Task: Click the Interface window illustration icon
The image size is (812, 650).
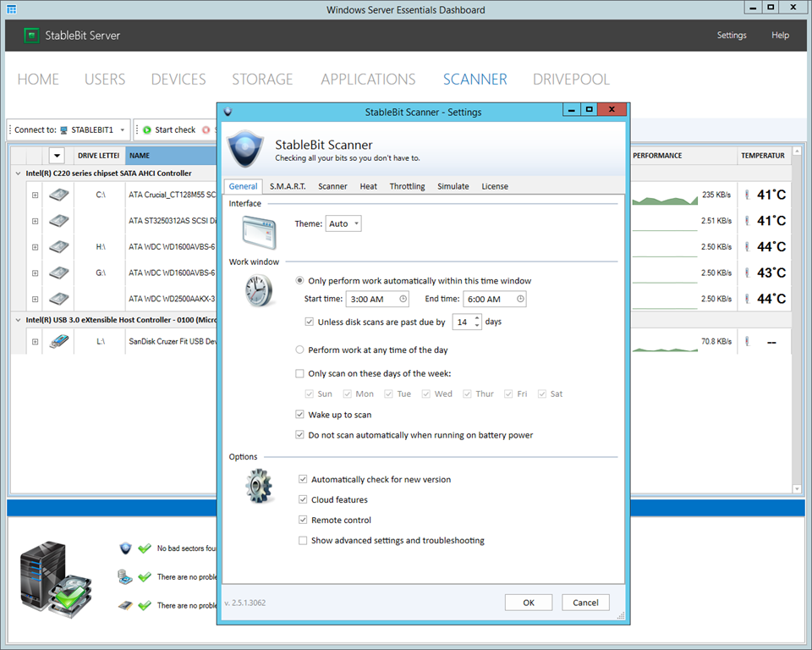Action: (x=260, y=233)
